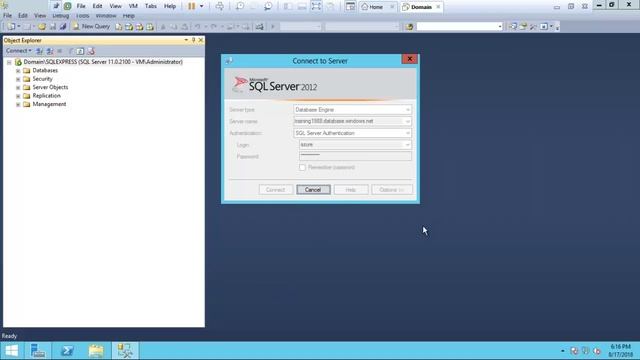This screenshot has height=360, width=640.
Task: Click the pin icon left of VMware File menu
Action: [56, 6]
